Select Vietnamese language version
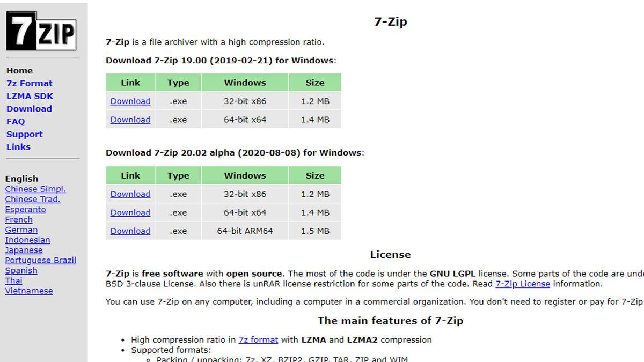This screenshot has width=644, height=362. [29, 291]
